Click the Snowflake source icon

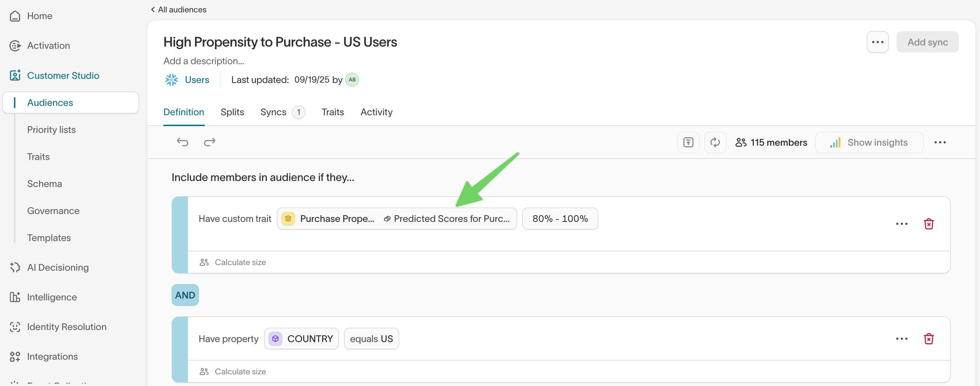(172, 80)
